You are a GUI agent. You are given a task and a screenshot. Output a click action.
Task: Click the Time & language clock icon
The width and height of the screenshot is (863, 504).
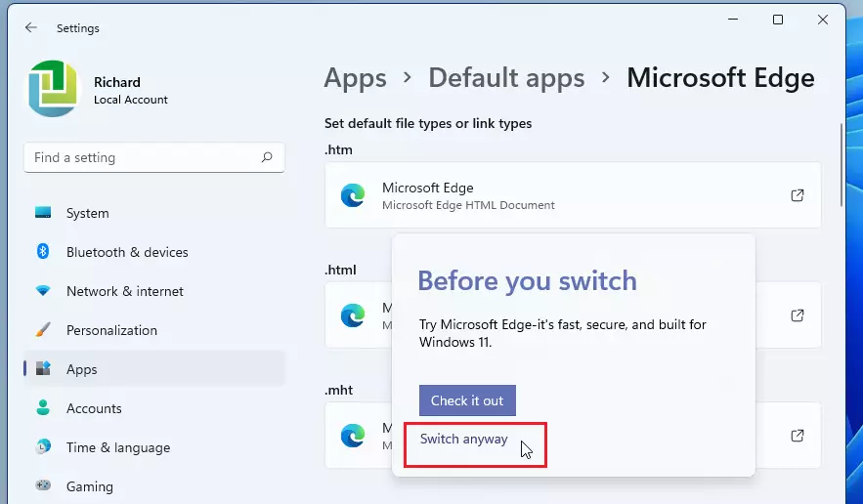coord(43,446)
